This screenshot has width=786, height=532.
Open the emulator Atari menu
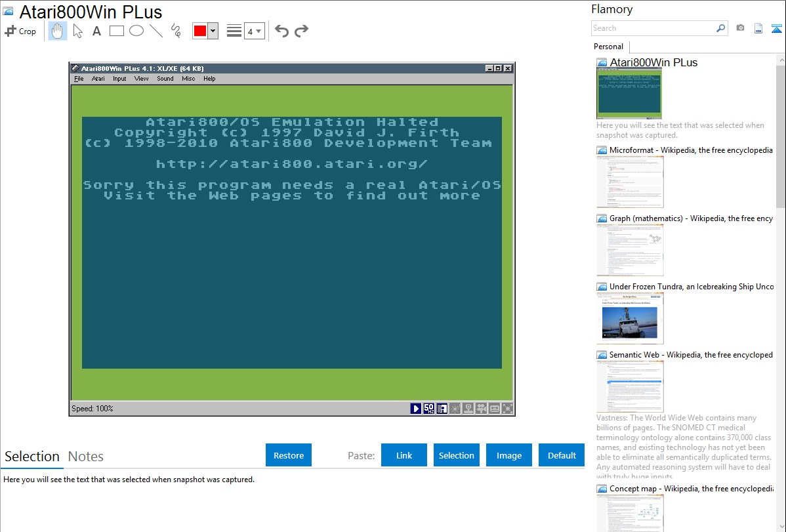(x=98, y=79)
